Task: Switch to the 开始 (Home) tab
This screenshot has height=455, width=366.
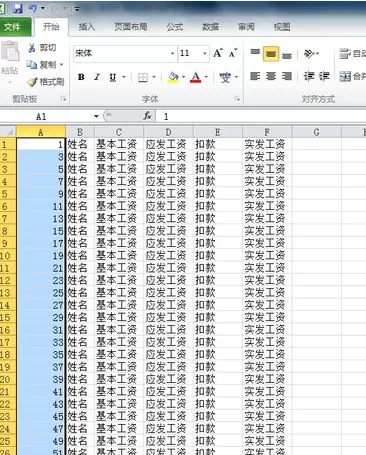Action: coord(51,27)
